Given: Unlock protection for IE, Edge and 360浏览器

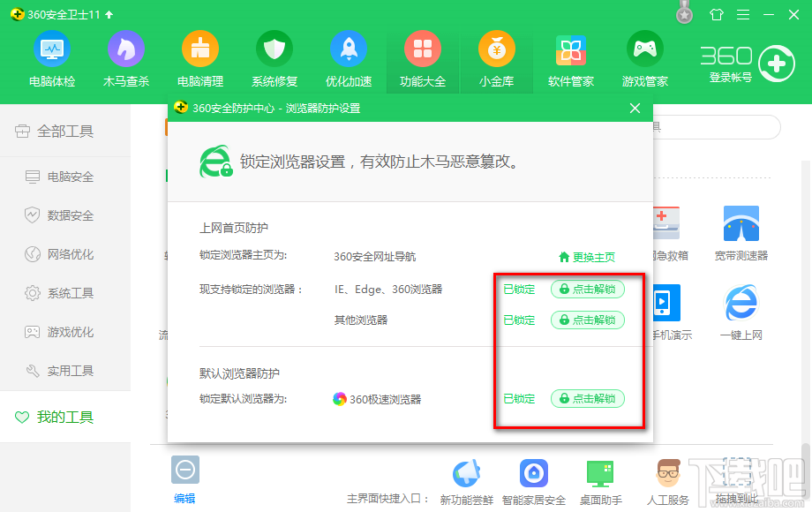Looking at the screenshot, I should tap(588, 289).
